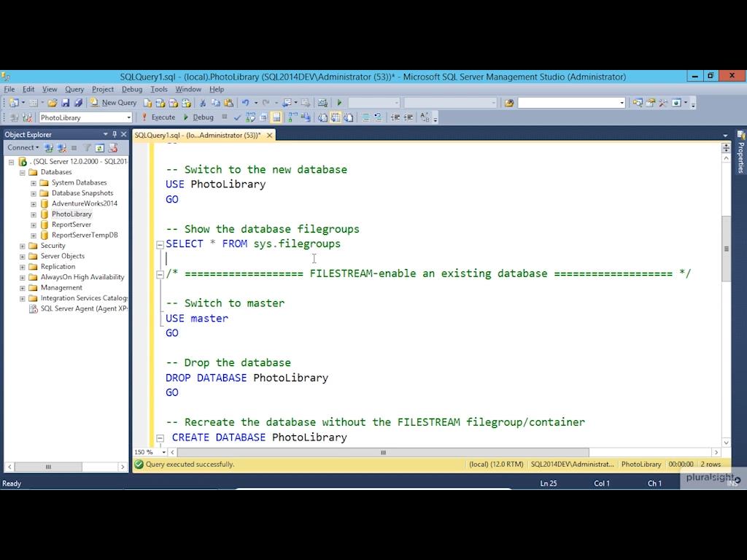747x560 pixels.
Task: Click the Find in Files folder icon
Action: tap(508, 103)
